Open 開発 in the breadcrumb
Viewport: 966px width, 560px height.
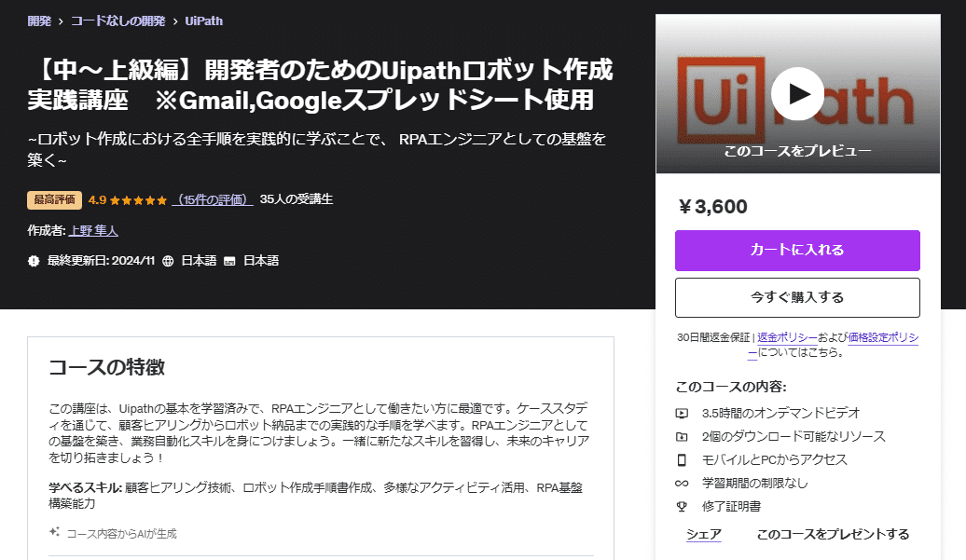(x=39, y=20)
